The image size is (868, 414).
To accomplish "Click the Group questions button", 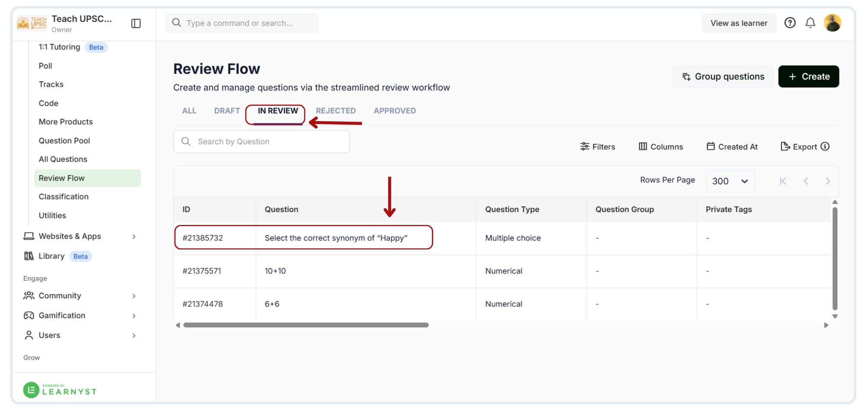I will pos(723,76).
